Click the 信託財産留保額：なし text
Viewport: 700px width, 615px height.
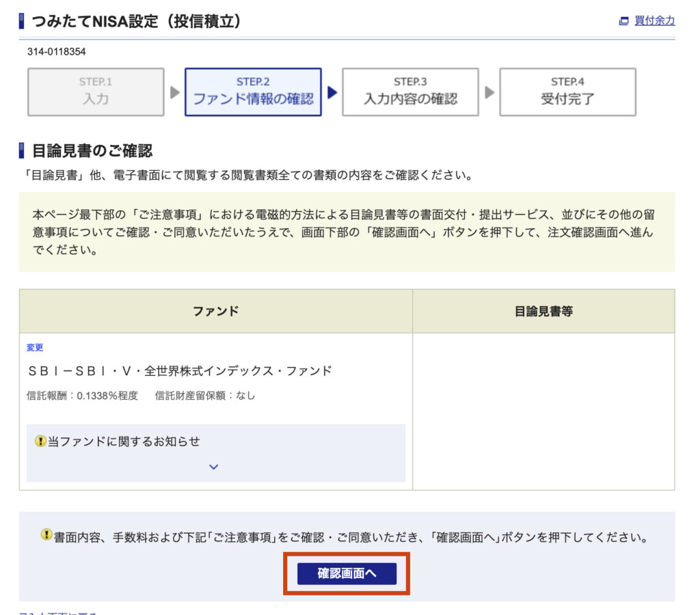(205, 396)
